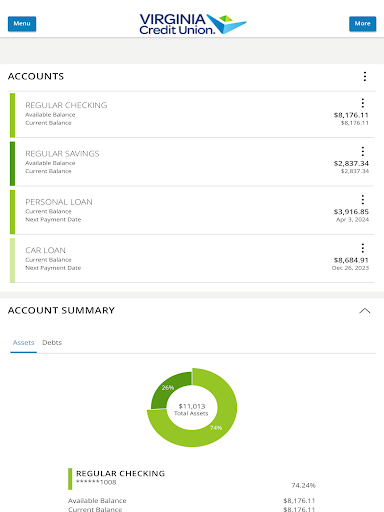
Task: Open Personal Loan three-dot options
Action: coord(363,199)
